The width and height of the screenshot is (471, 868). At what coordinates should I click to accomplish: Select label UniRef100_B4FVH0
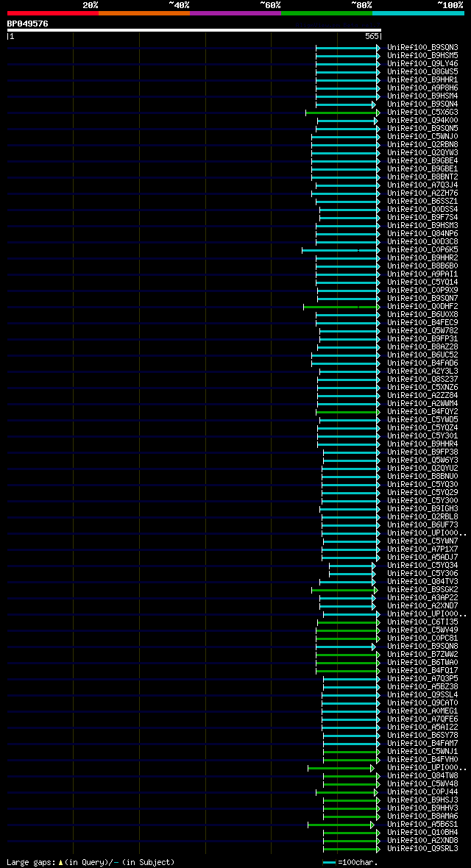tap(422, 760)
